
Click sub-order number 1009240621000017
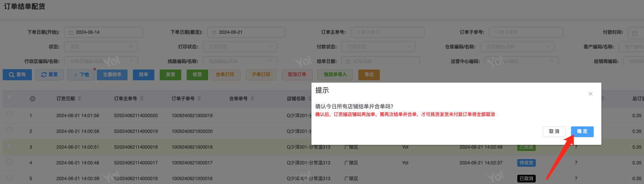click(192, 163)
